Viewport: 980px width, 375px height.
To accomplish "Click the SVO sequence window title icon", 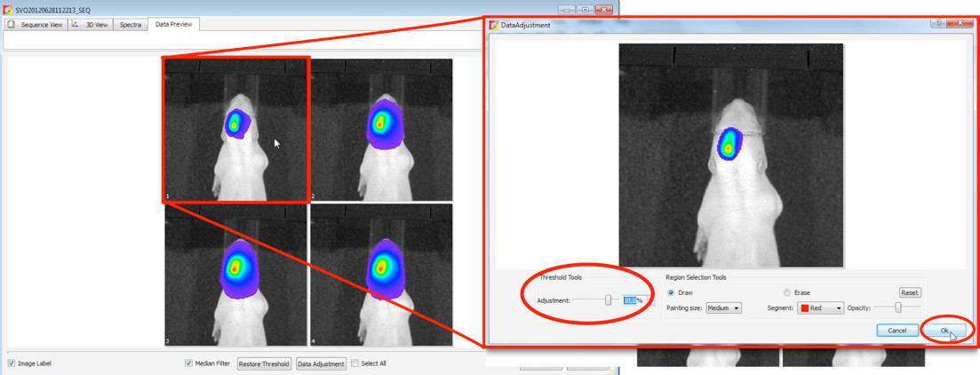I will 7,10.
